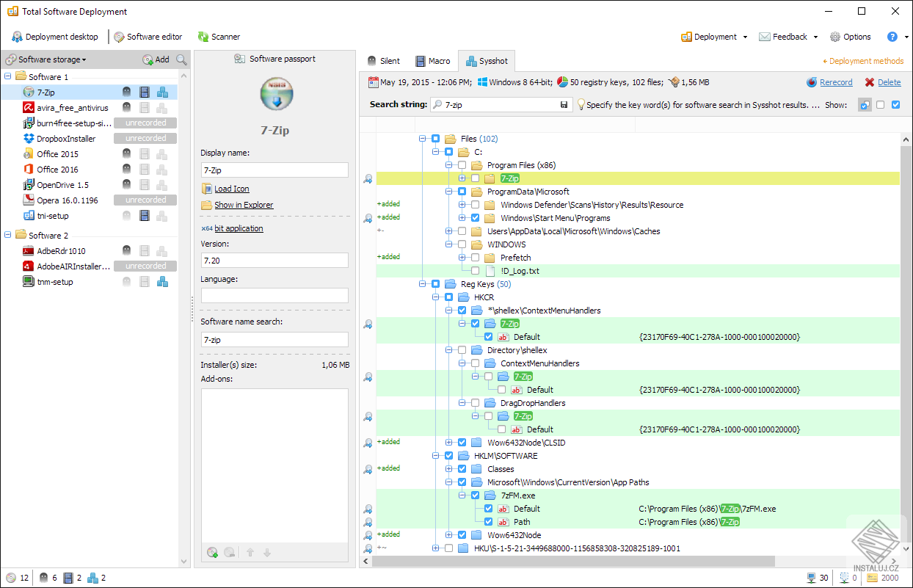
Task: Click the status bar license icon showing 2000
Action: coord(873,578)
